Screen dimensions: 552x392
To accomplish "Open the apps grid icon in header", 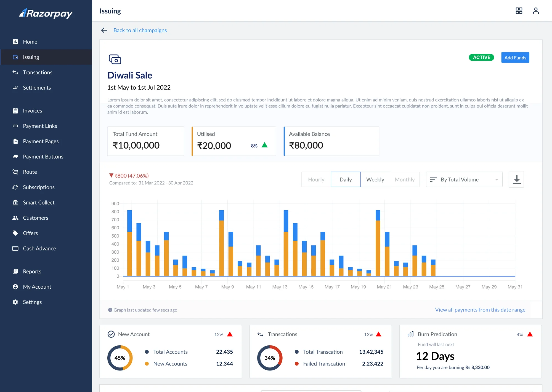I will (x=519, y=11).
